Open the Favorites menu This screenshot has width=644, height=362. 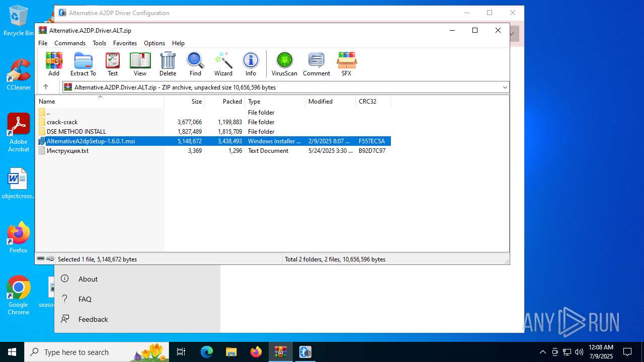[x=125, y=43]
